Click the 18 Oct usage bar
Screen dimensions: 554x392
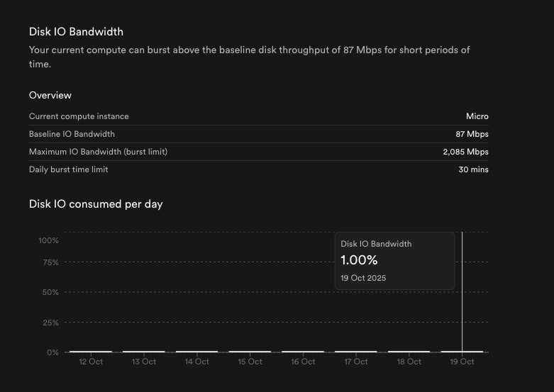(x=409, y=351)
